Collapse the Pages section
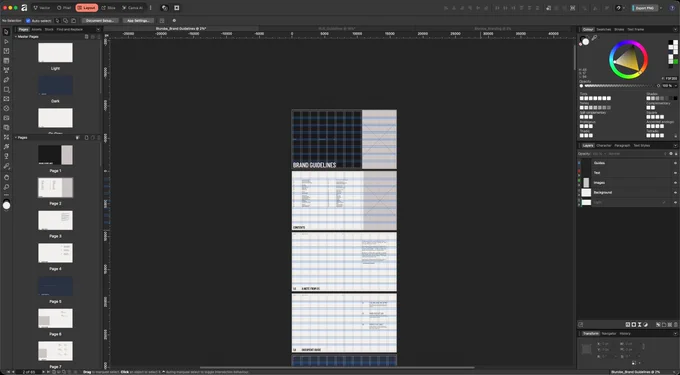The width and height of the screenshot is (680, 375). click(x=16, y=138)
